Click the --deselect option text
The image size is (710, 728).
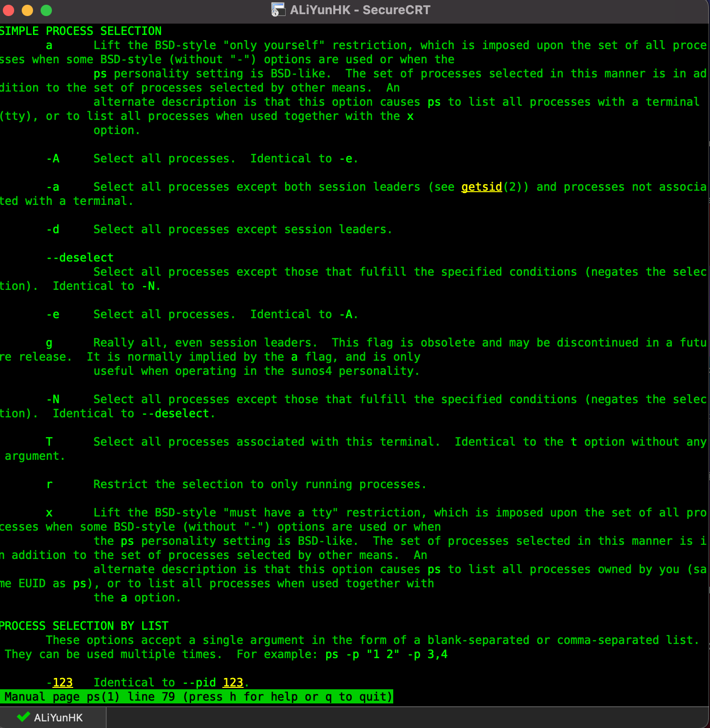pos(80,258)
